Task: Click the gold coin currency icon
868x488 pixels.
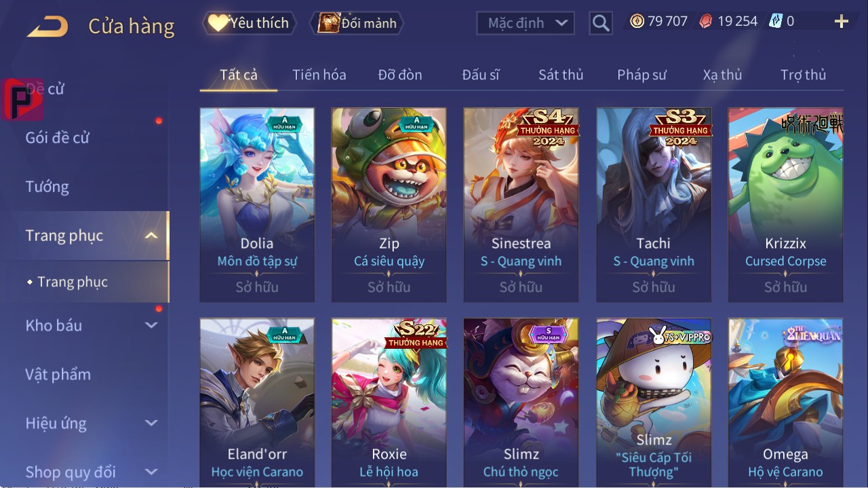Action: tap(637, 22)
